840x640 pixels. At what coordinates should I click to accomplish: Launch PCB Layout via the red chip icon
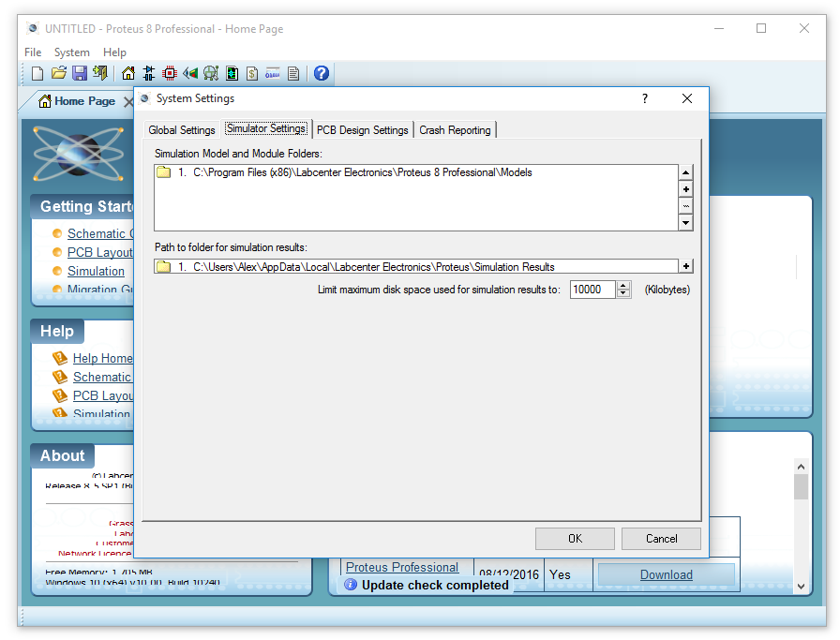click(170, 73)
